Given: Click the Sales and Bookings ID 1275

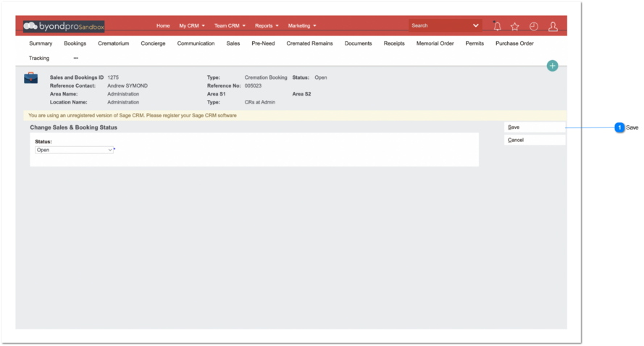Looking at the screenshot, I should click(x=113, y=77).
